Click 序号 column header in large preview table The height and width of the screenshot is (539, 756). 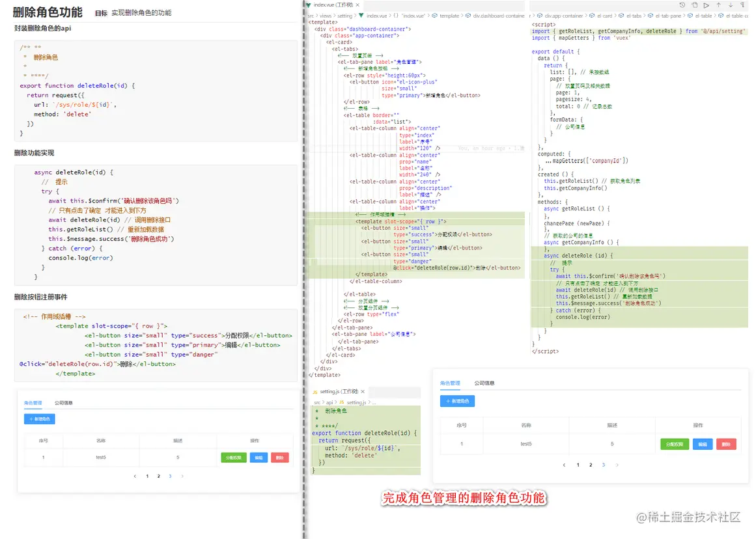(462, 425)
